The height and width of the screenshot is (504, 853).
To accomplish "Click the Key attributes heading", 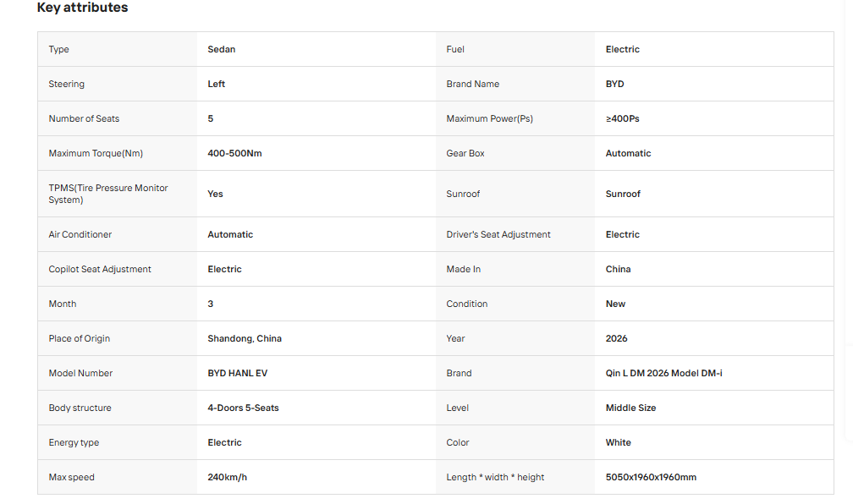I will click(x=82, y=8).
